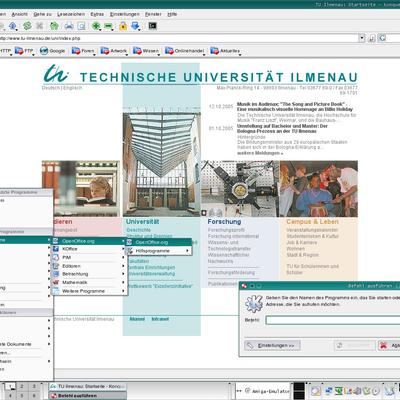Click the yellow padlock security icon
The image size is (400, 400).
(123, 26)
